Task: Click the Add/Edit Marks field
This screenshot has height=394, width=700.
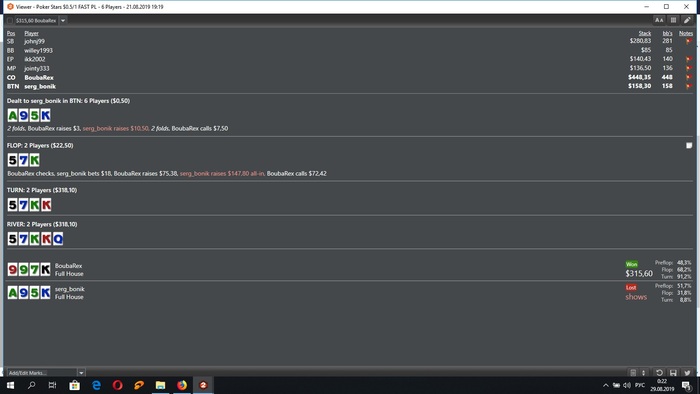Action: coord(42,373)
